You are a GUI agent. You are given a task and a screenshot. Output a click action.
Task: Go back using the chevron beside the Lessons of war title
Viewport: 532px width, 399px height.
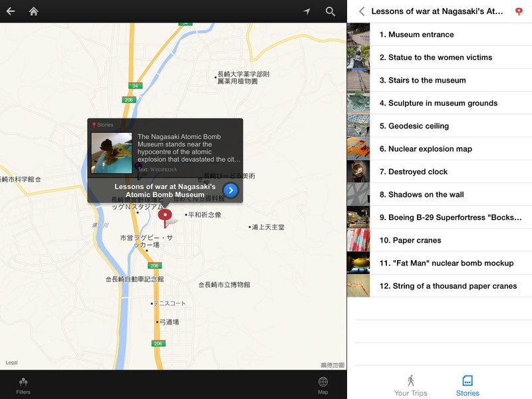coord(362,11)
